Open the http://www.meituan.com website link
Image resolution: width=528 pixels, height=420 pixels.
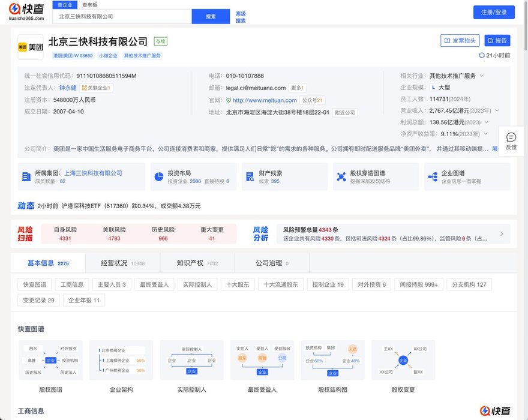click(265, 100)
